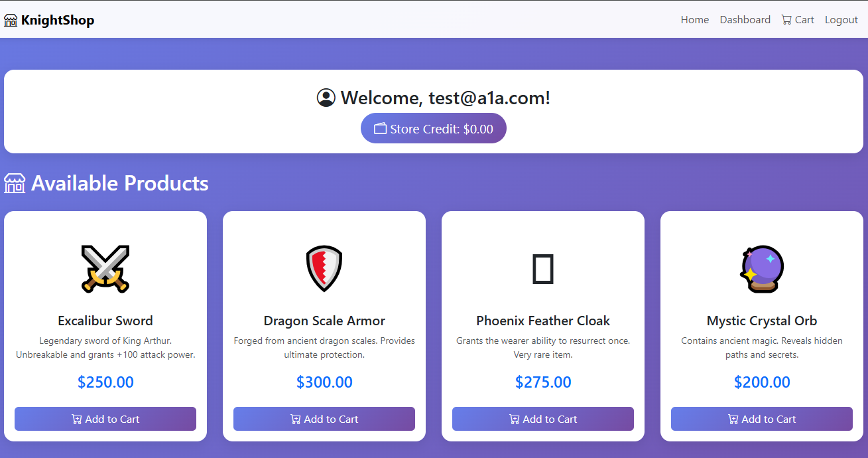Add Excalibur Sword to cart
Screen dimensions: 868x458
pyautogui.click(x=105, y=419)
